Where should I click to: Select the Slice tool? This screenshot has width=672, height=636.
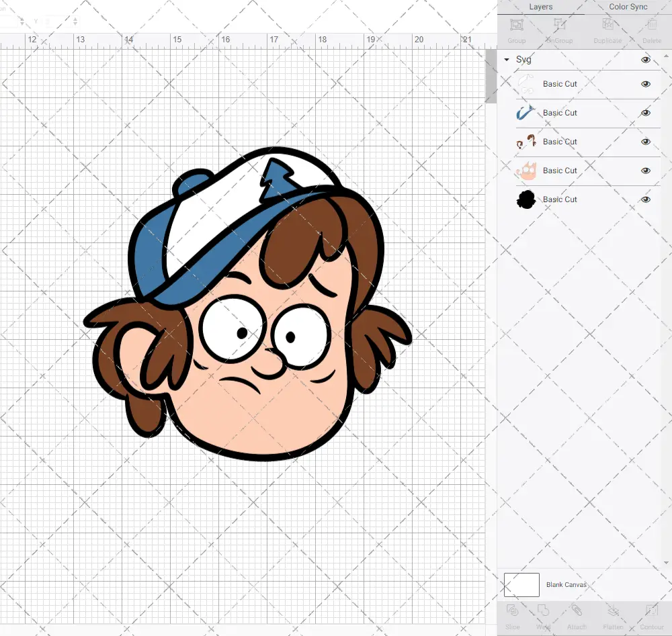click(512, 610)
